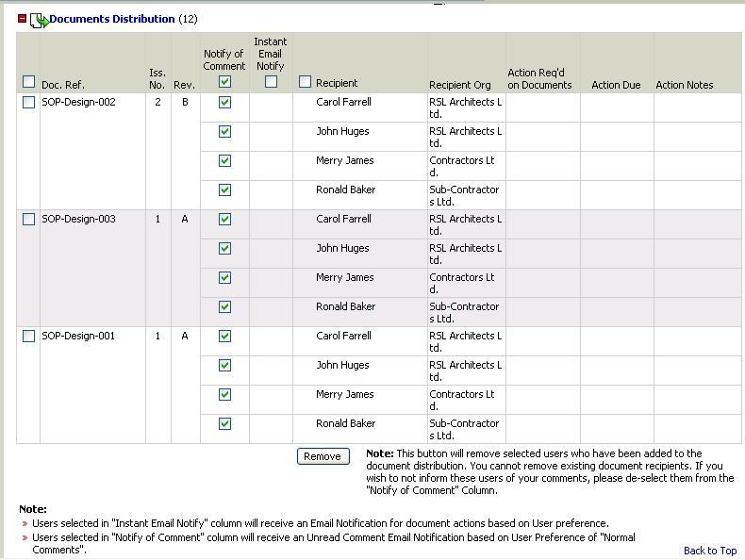Toggle Instant Email Notify header checkbox
745x560 pixels.
click(271, 82)
